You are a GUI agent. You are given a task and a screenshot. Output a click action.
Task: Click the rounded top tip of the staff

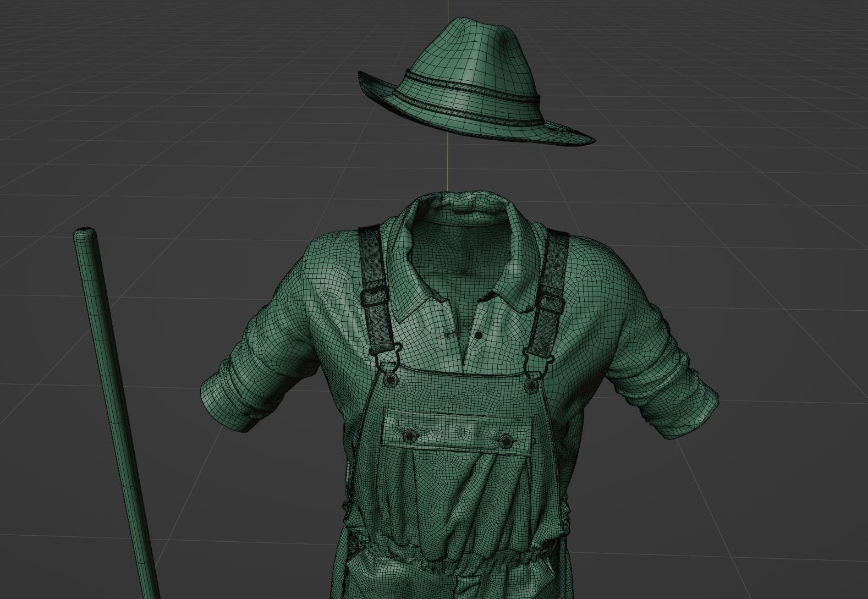[x=85, y=233]
